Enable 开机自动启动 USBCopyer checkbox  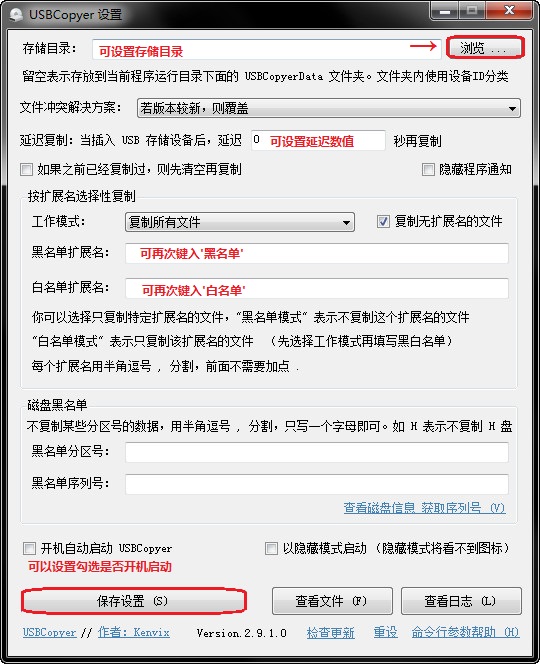29,549
